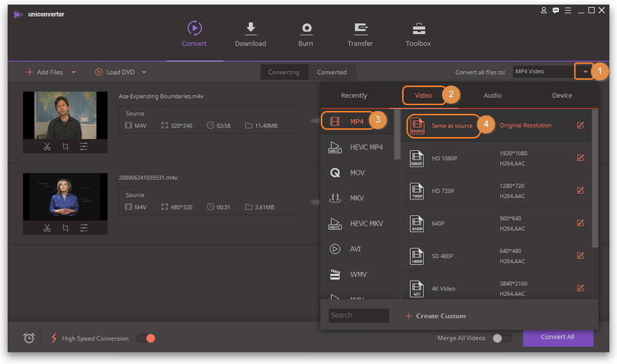Click the uniconverter logo icon
The width and height of the screenshot is (617, 364).
click(x=17, y=15)
